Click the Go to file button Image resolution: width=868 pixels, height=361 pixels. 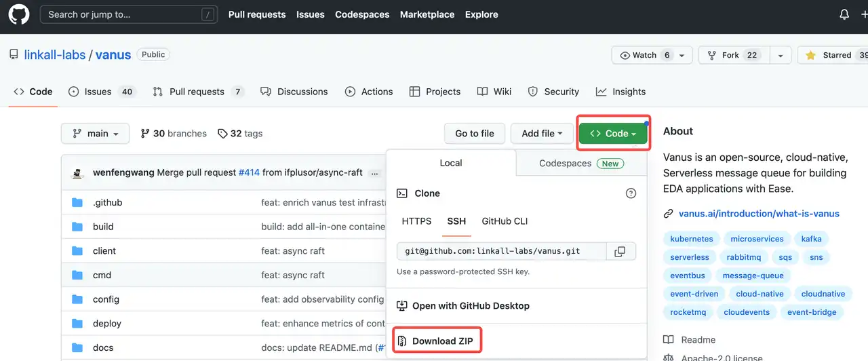[475, 134]
